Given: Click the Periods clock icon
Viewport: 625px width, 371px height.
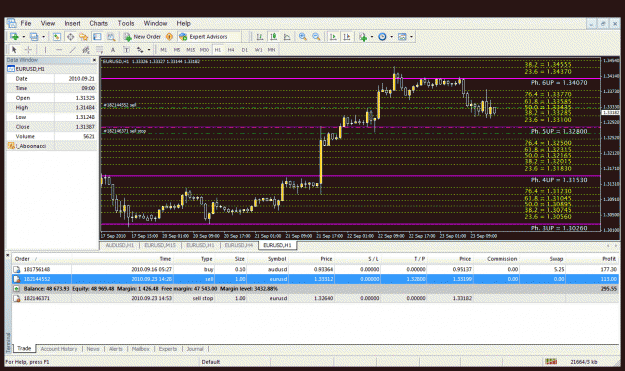Looking at the screenshot, I should point(382,37).
